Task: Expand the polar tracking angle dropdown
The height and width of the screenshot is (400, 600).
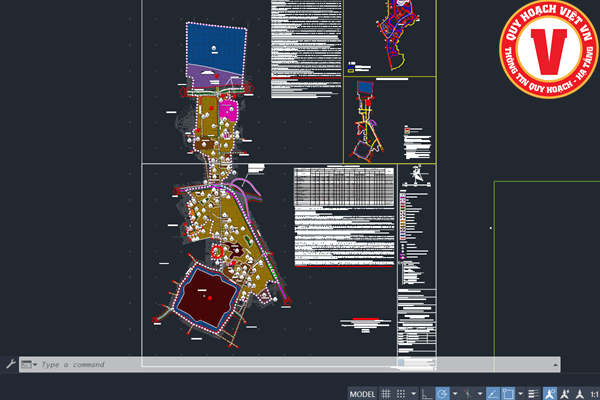Action: click(x=455, y=394)
